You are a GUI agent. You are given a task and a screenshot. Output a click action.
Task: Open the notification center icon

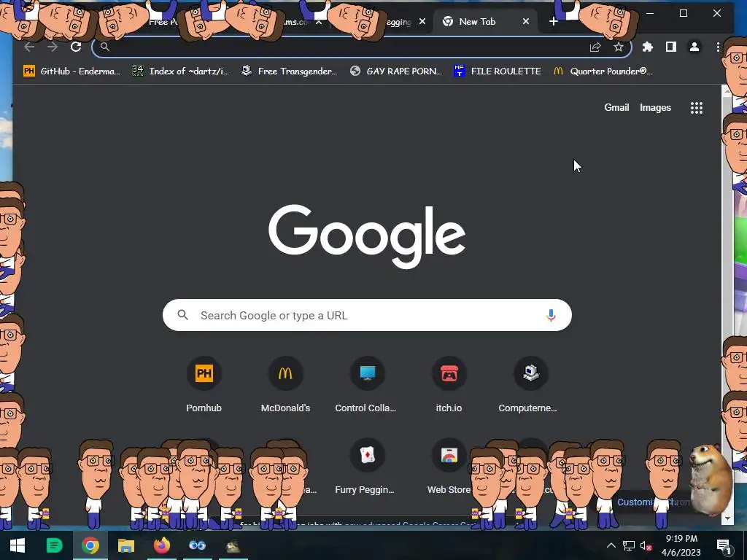click(x=724, y=545)
